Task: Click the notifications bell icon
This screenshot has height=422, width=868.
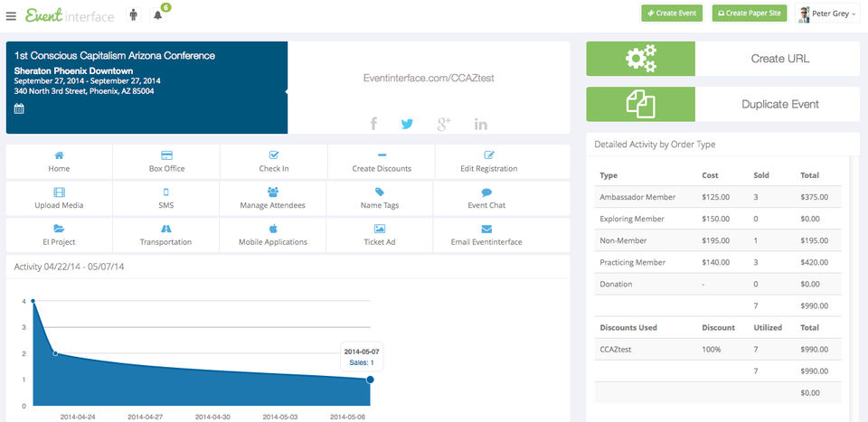Action: [x=158, y=15]
